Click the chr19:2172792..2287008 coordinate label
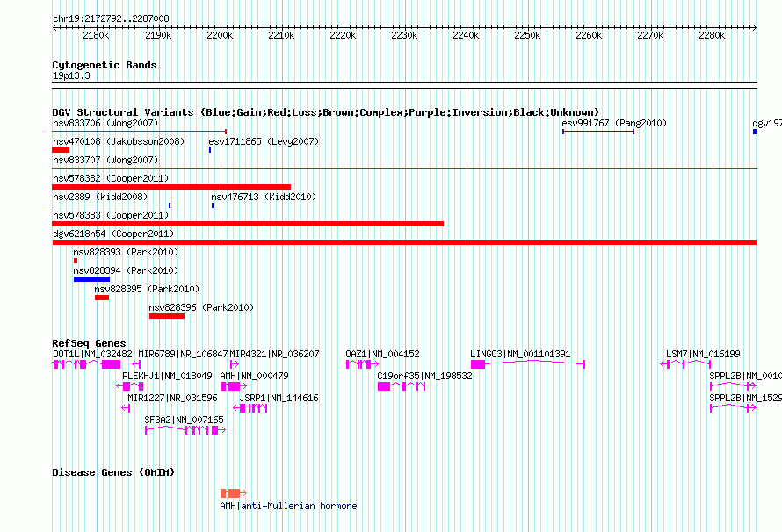 click(111, 19)
